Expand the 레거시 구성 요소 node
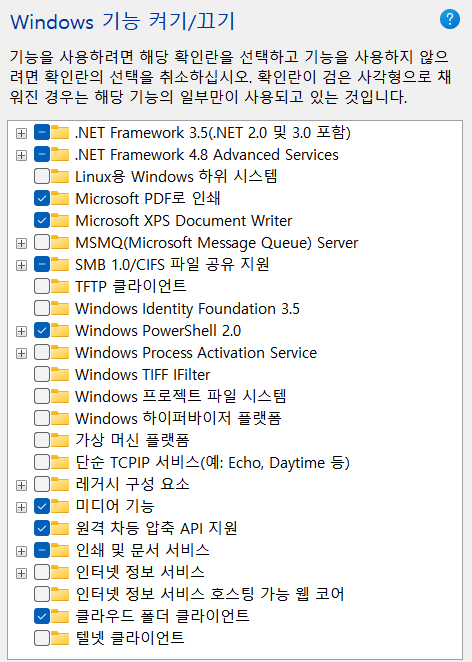This screenshot has height=662, width=472. 21,485
